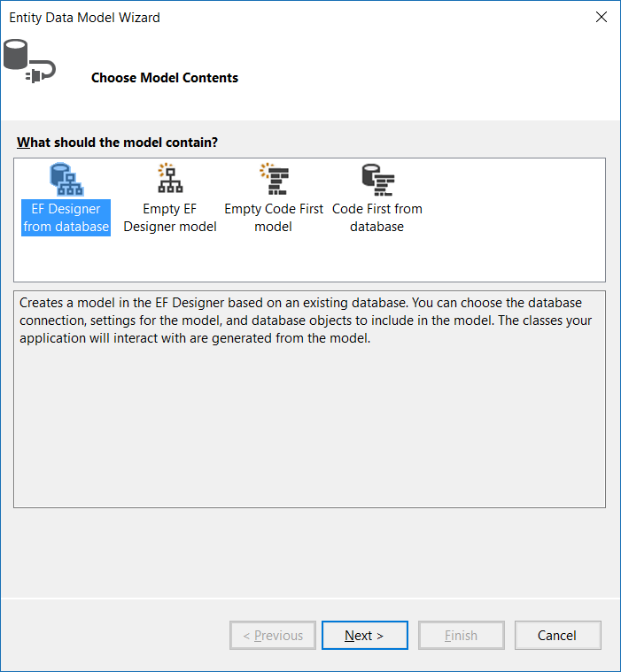
Task: Close the Entity Data Model Wizard
Action: pyautogui.click(x=602, y=17)
